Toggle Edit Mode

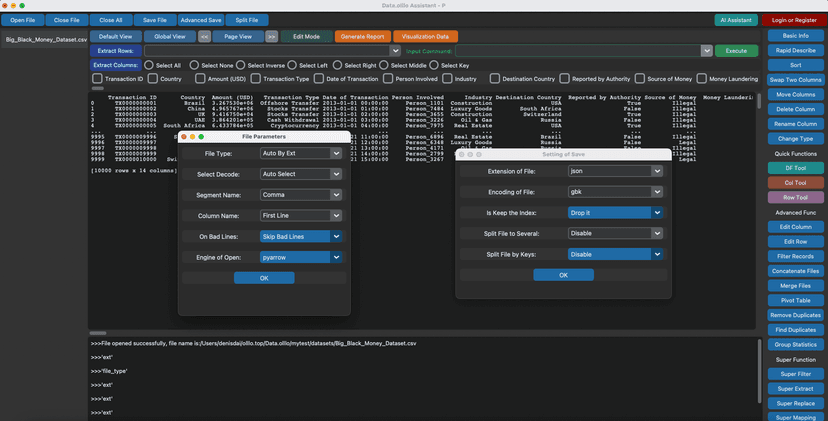(x=306, y=36)
